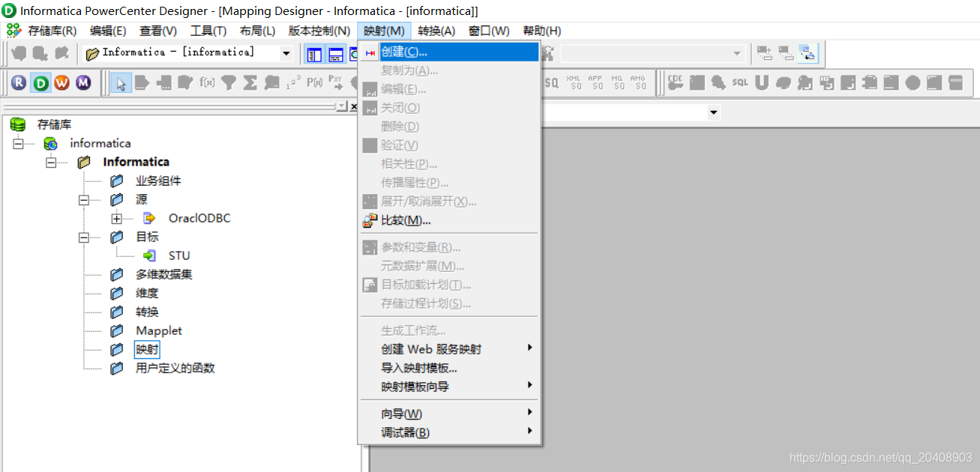The width and height of the screenshot is (980, 472).
Task: Open the 帮助(H) menu
Action: click(x=542, y=31)
